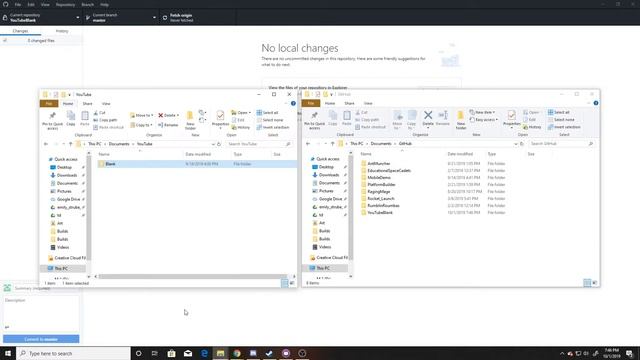
Task: Select Downloads in YouTube window sidebar
Action: point(67,175)
